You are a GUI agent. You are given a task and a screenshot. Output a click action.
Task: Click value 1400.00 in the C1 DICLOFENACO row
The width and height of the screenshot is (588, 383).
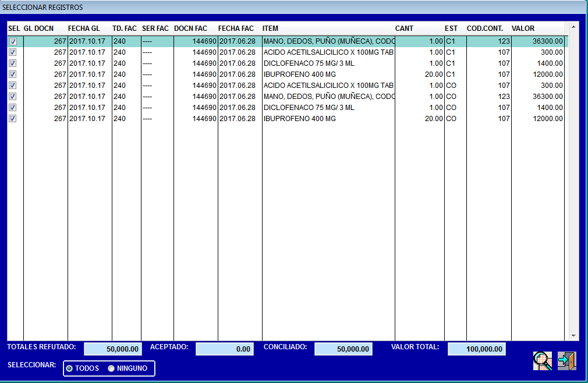(x=550, y=63)
